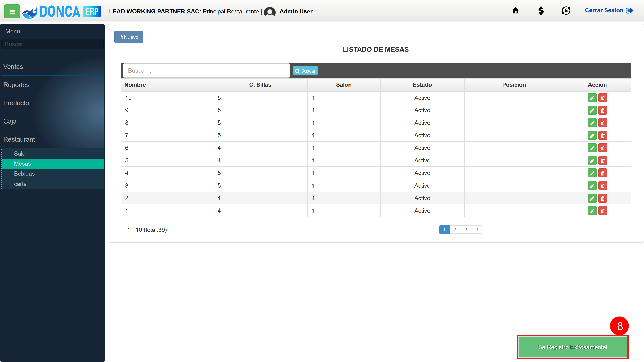Edit mesa 2 with pencil icon

(x=592, y=198)
